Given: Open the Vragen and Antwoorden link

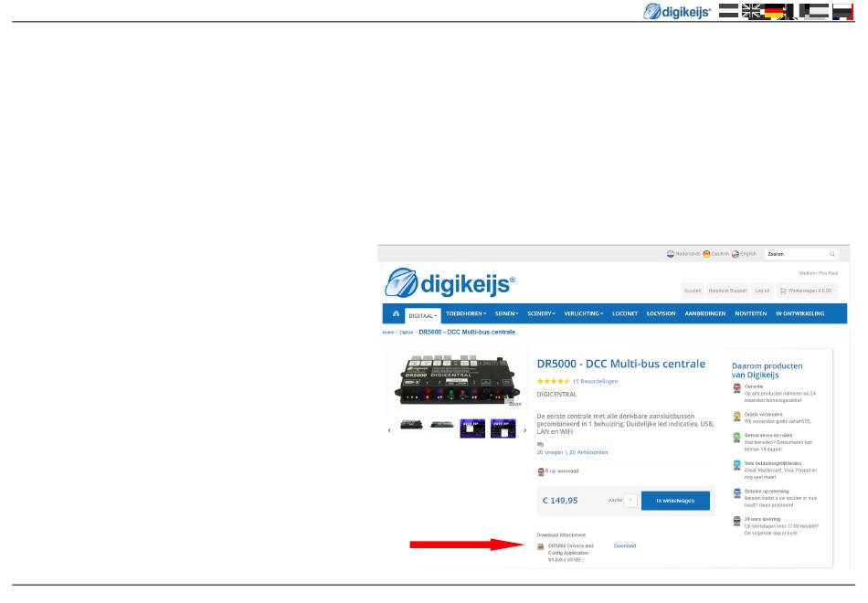Looking at the screenshot, I should coord(572,452).
